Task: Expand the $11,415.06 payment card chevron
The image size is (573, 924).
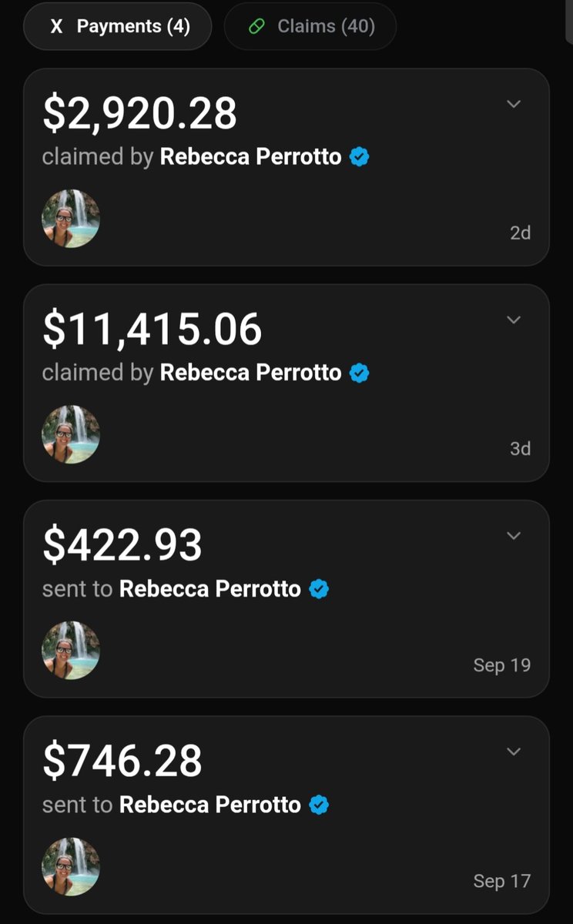Action: click(x=514, y=320)
